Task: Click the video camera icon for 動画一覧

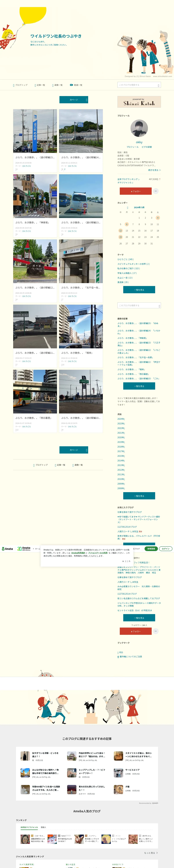Action: point(71,85)
